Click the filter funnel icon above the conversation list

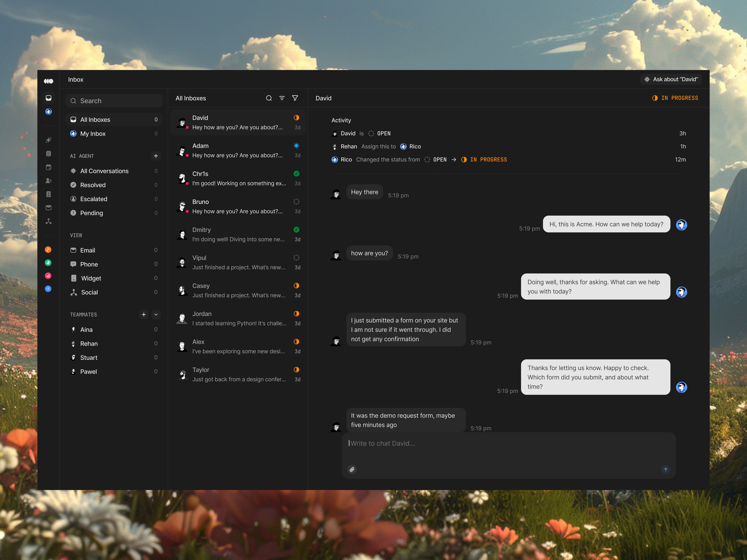click(x=295, y=98)
